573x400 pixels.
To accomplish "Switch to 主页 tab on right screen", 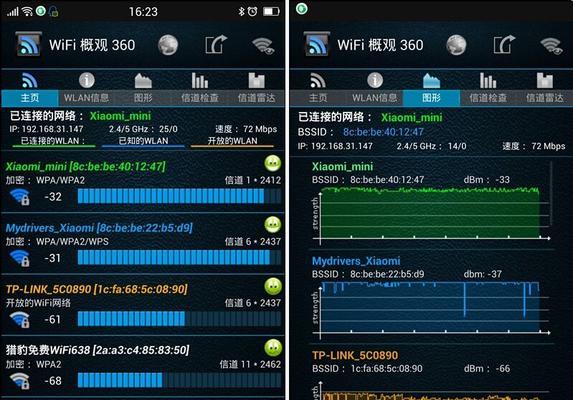I will tap(318, 88).
